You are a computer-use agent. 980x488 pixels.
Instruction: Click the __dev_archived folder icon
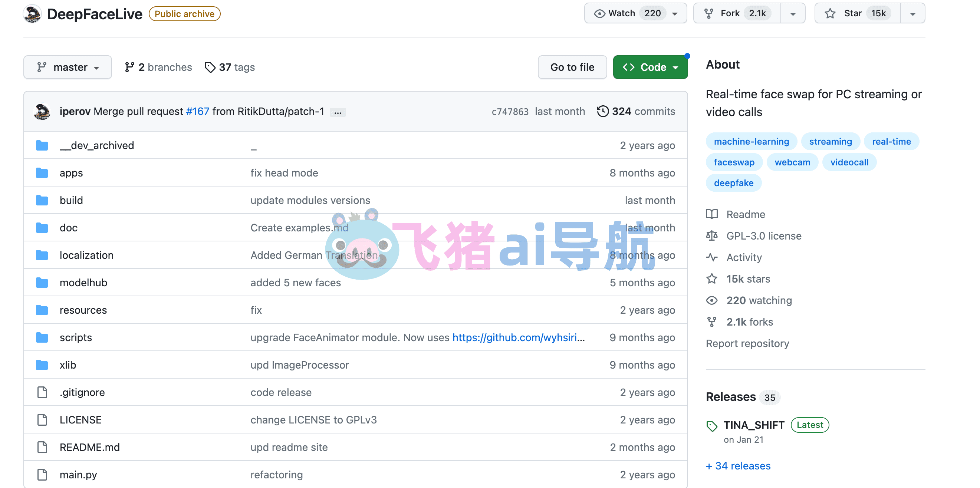pos(42,145)
